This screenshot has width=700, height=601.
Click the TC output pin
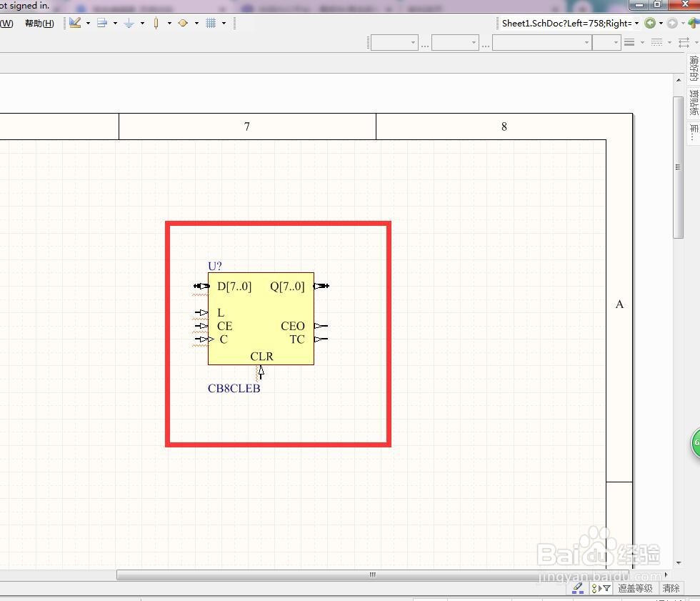click(x=321, y=339)
